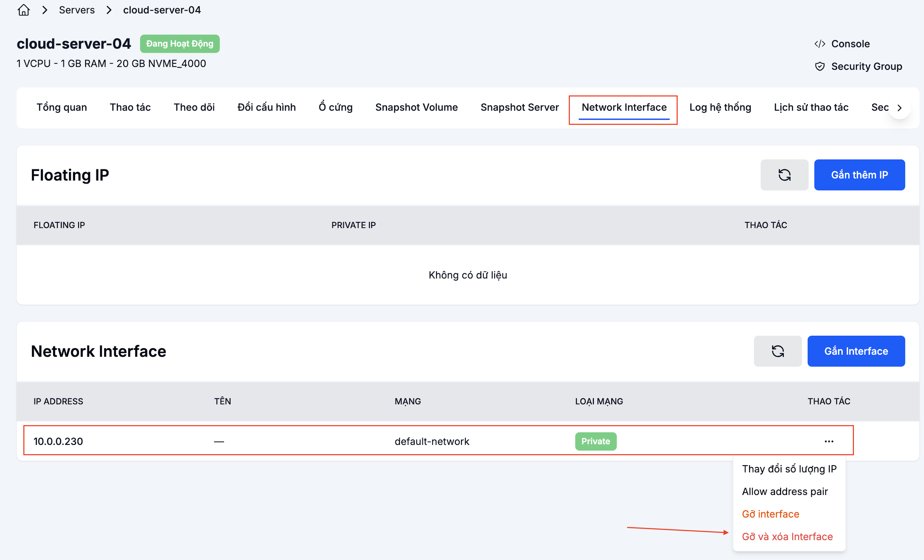
Task: Click the Gắn Interface button
Action: (856, 351)
